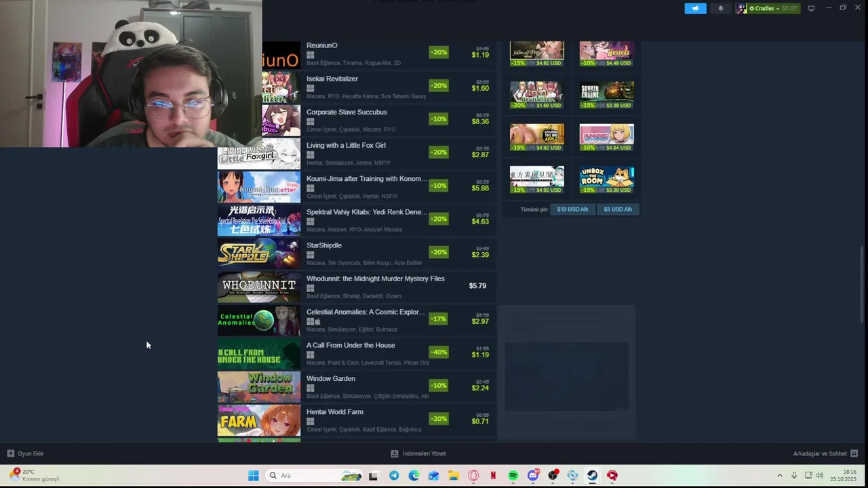Click Windows platform icon in StarShipdle row
Screen dimensions: 868x488
tap(310, 255)
